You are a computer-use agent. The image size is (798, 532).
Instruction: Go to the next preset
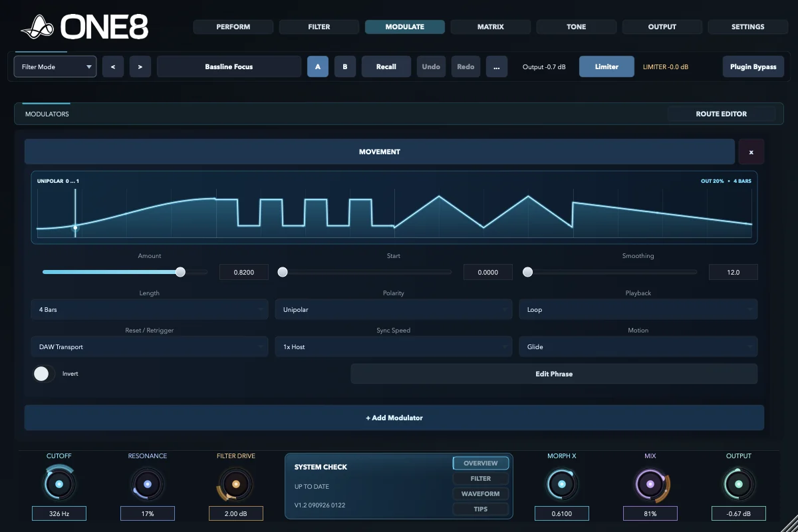pos(140,66)
